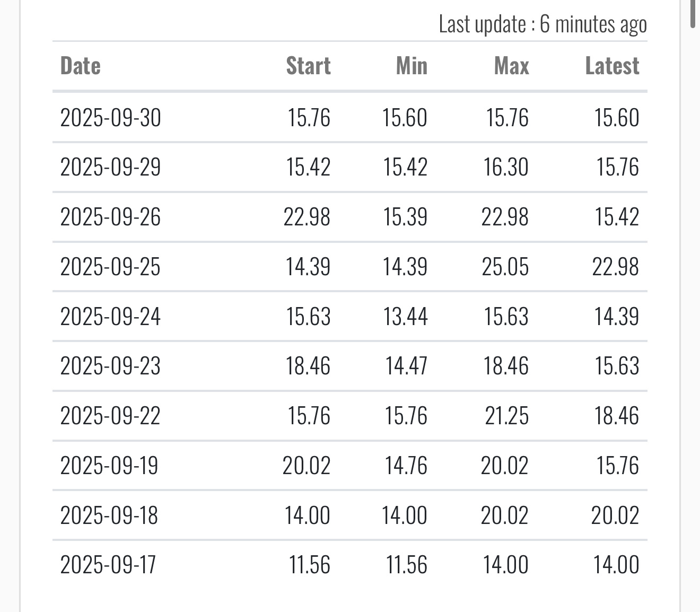The image size is (700, 612).
Task: Click the Start column header
Action: coord(308,66)
